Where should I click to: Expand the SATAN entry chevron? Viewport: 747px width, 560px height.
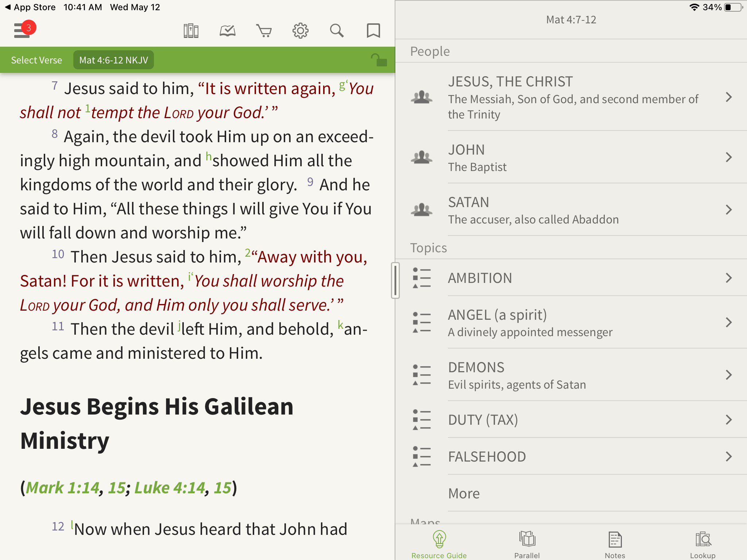(x=729, y=210)
